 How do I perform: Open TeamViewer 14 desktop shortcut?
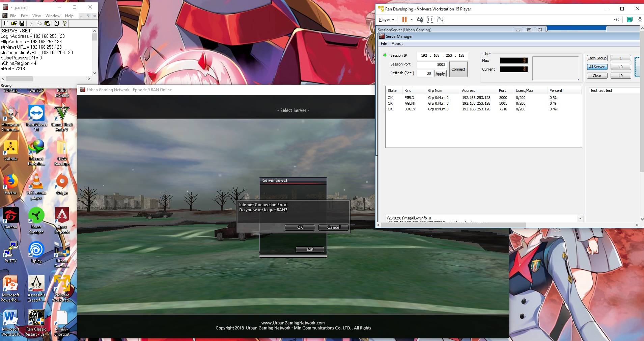point(36,118)
